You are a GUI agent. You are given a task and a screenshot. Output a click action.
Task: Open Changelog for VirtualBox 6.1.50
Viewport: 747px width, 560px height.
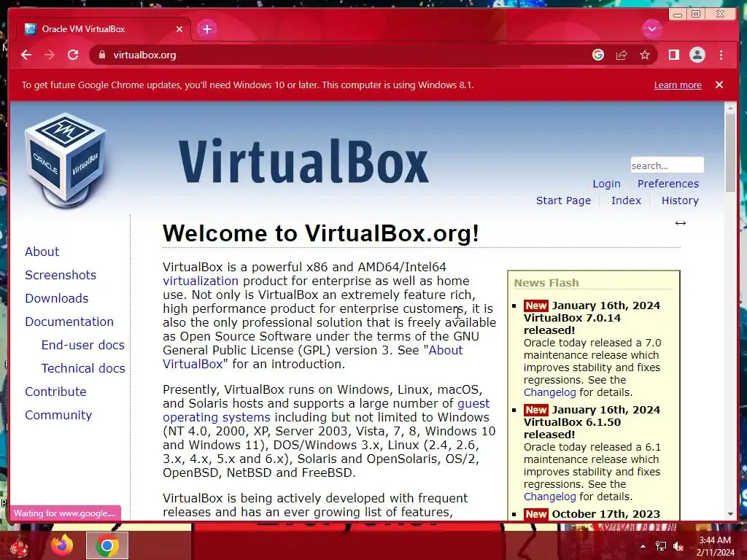550,497
